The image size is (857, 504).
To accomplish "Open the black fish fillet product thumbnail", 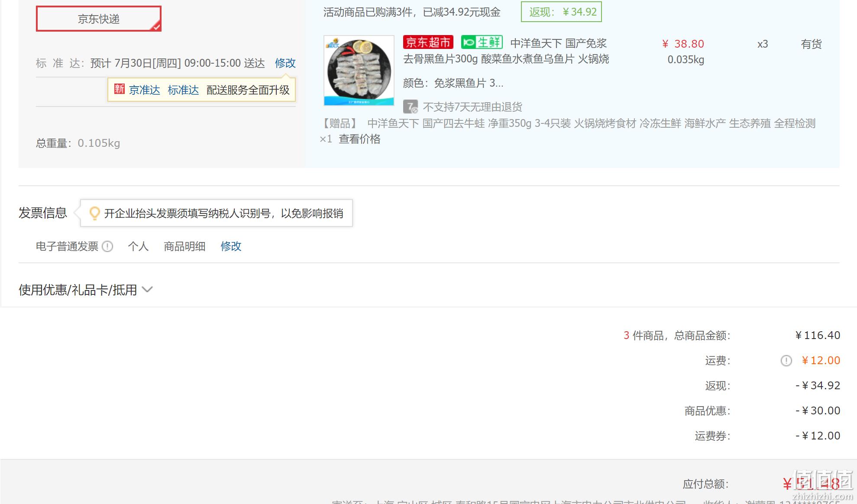I will 359,71.
